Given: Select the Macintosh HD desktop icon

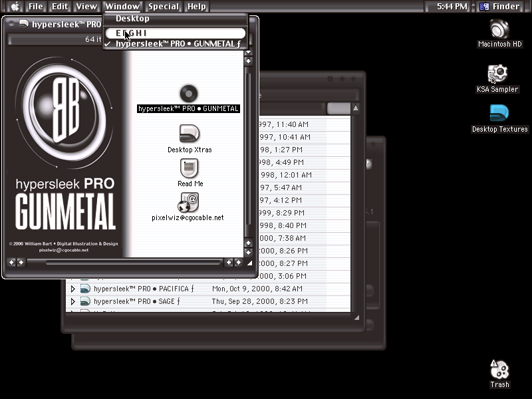Looking at the screenshot, I should pyautogui.click(x=499, y=29).
